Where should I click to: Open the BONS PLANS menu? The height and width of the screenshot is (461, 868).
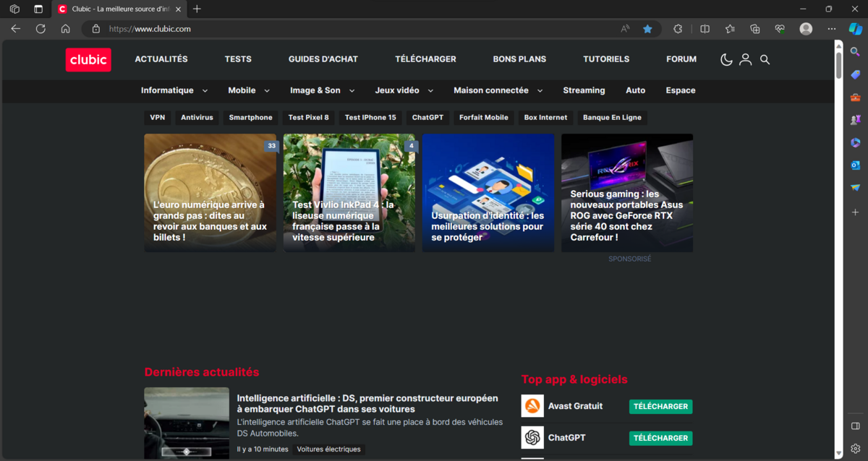click(x=519, y=59)
